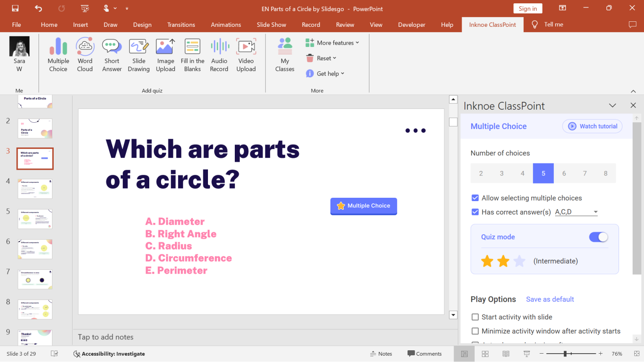
Task: Uncheck Allow selecting multiple choices
Action: (x=475, y=198)
